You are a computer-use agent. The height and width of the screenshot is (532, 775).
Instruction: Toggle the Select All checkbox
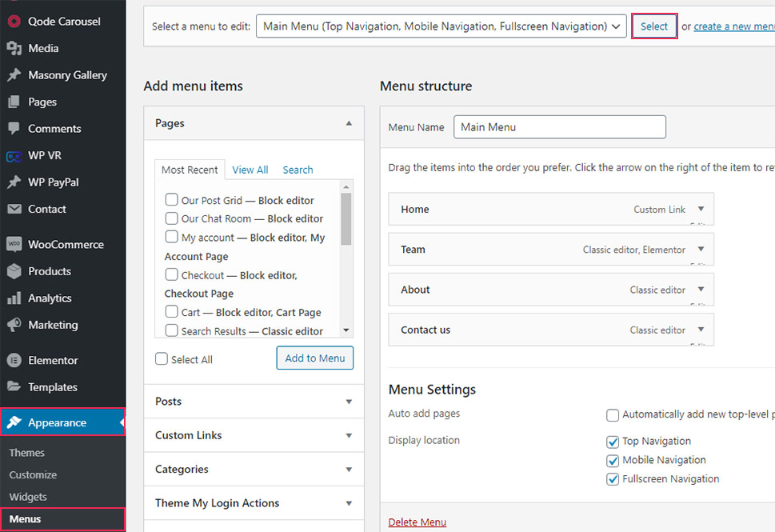(162, 358)
